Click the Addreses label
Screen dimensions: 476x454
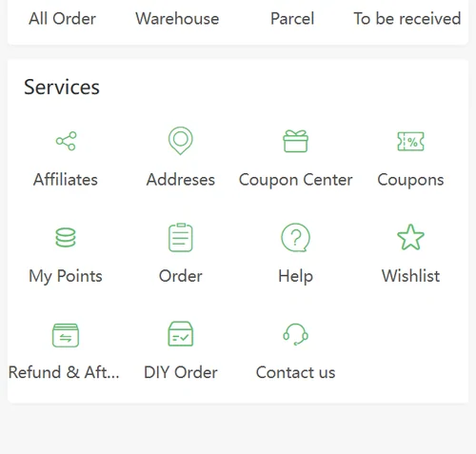coord(181,180)
